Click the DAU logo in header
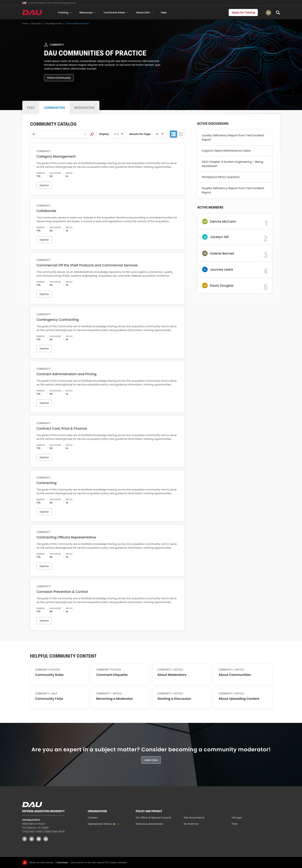This screenshot has width=302, height=868. point(32,12)
